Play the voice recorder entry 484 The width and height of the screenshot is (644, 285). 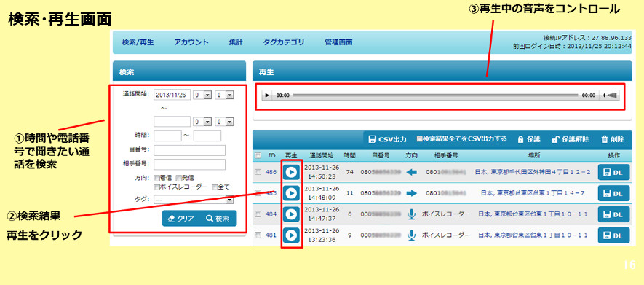292,214
